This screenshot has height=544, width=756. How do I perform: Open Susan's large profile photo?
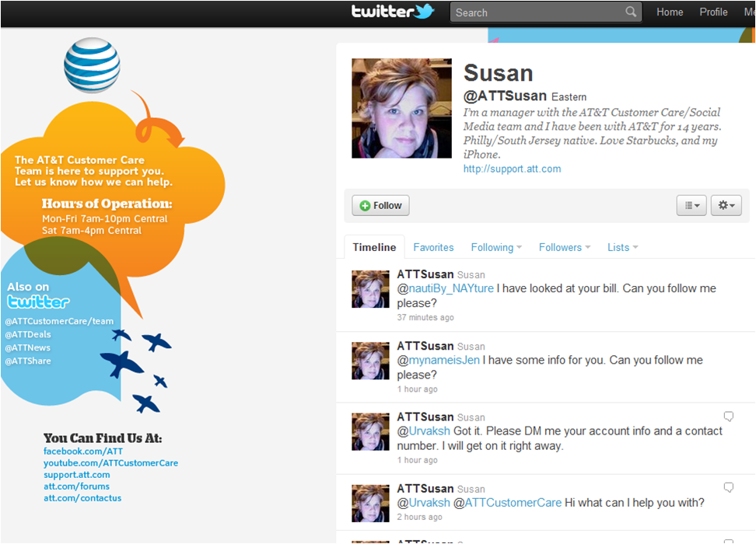401,108
